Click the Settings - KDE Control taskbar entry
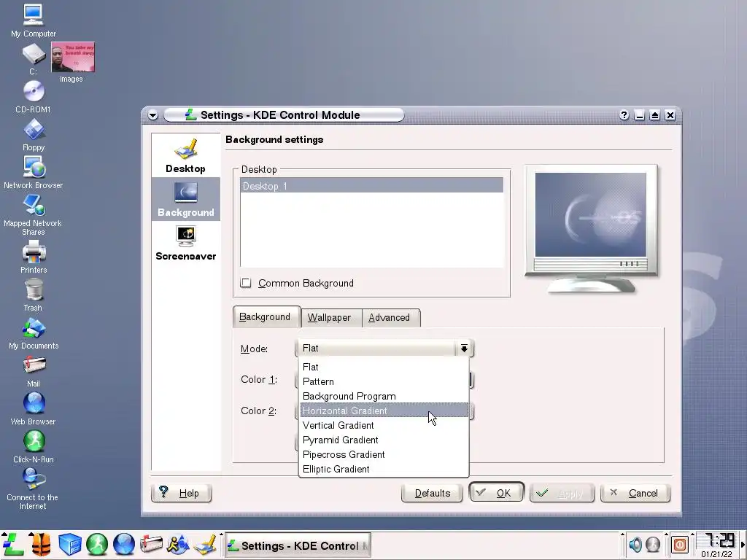 (x=298, y=545)
